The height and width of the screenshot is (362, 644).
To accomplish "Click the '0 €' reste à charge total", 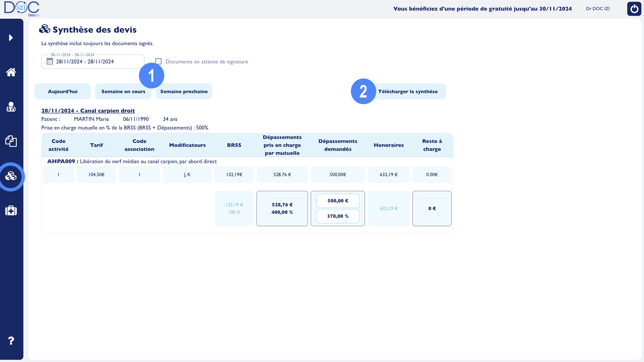I will pyautogui.click(x=432, y=209).
